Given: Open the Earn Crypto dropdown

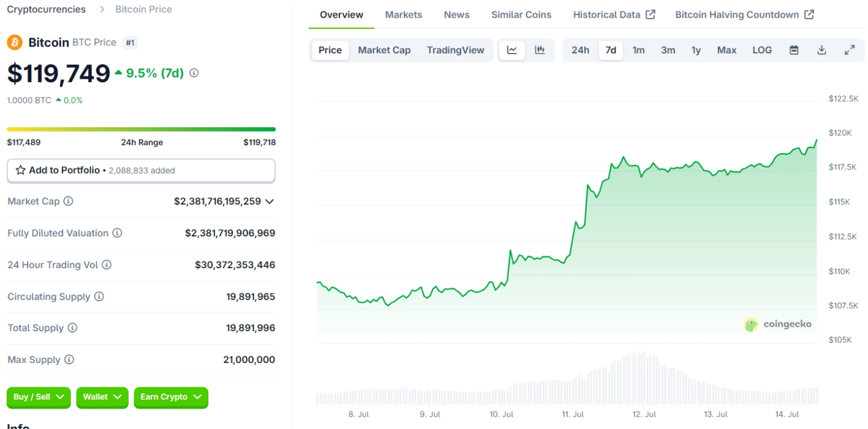Looking at the screenshot, I should tap(171, 397).
